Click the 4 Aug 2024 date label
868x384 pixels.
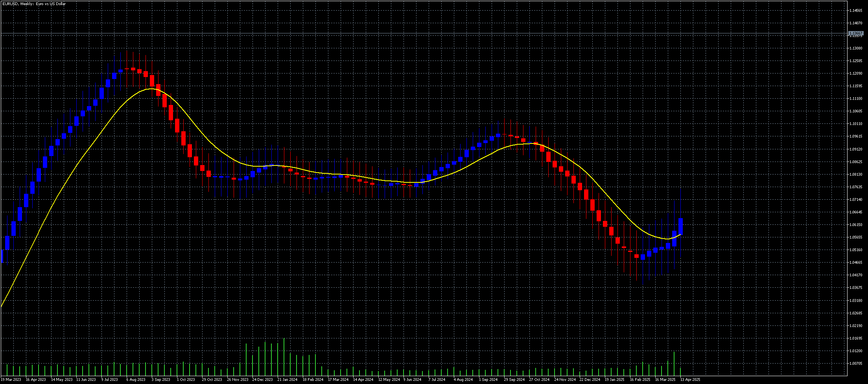click(463, 380)
